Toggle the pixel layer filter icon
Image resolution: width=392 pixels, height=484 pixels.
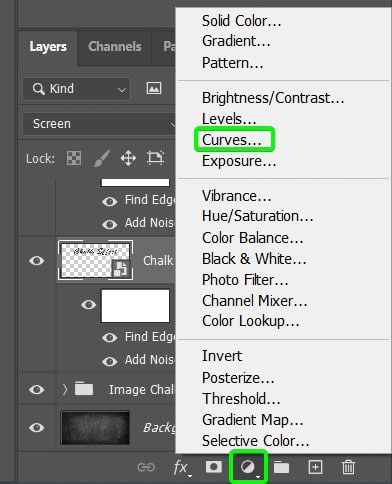(154, 88)
